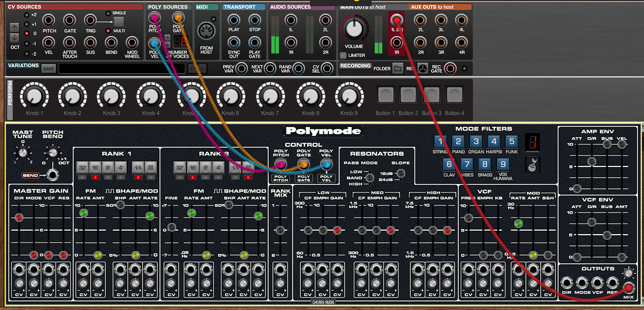The image size is (644, 310).
Task: Click the audio source 1L jack
Action: pyautogui.click(x=291, y=20)
